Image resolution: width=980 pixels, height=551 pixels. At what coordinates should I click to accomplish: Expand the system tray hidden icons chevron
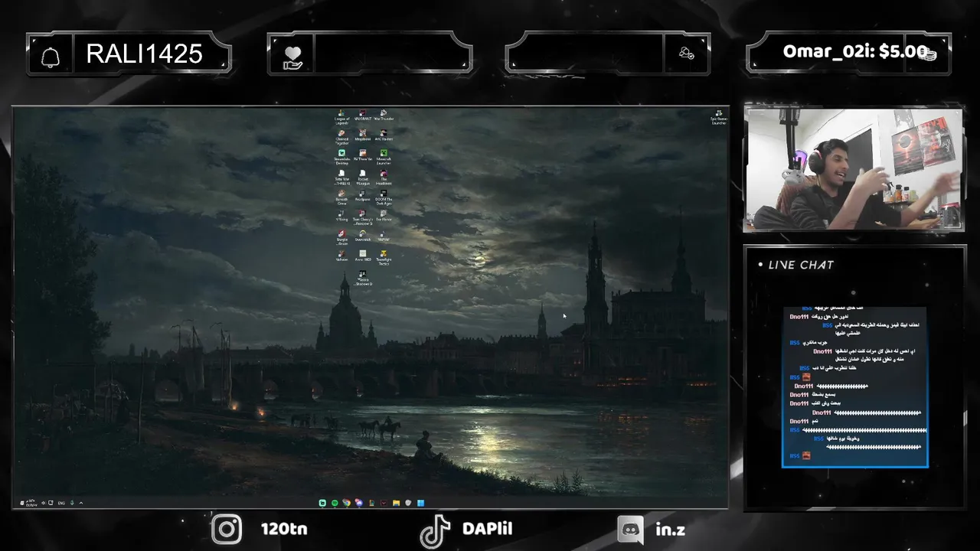(81, 503)
